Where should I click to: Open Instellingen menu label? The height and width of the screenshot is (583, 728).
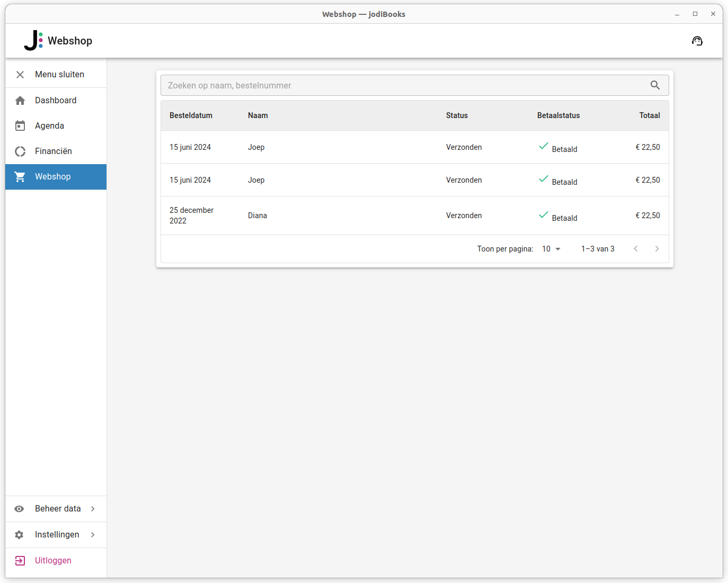[57, 535]
